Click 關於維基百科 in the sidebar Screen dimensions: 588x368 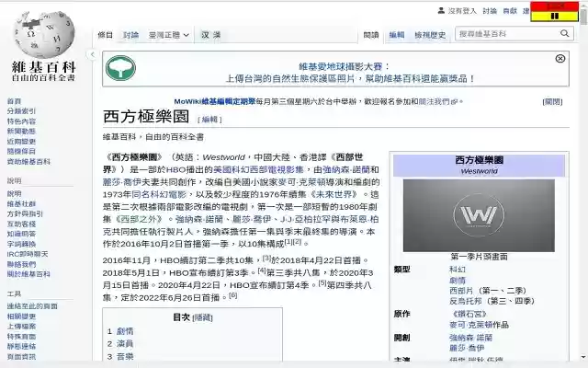tap(28, 274)
